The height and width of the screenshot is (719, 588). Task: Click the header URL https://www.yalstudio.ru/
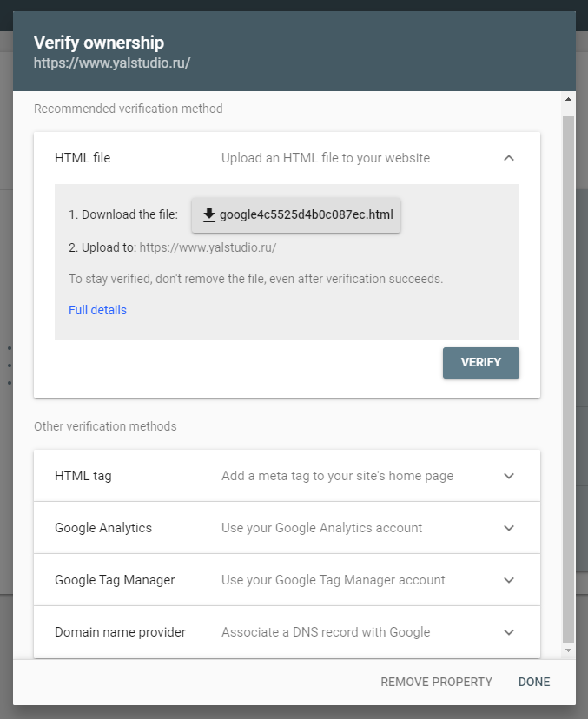pos(112,63)
